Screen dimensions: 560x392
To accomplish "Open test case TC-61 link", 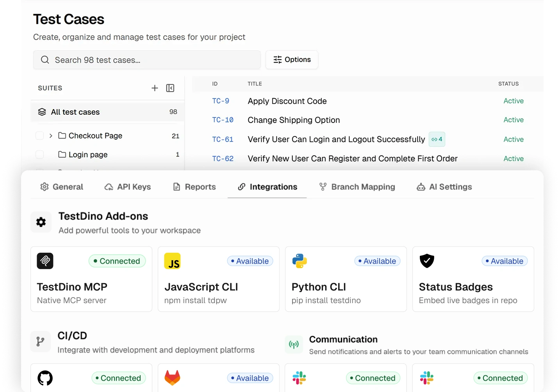I will [223, 139].
